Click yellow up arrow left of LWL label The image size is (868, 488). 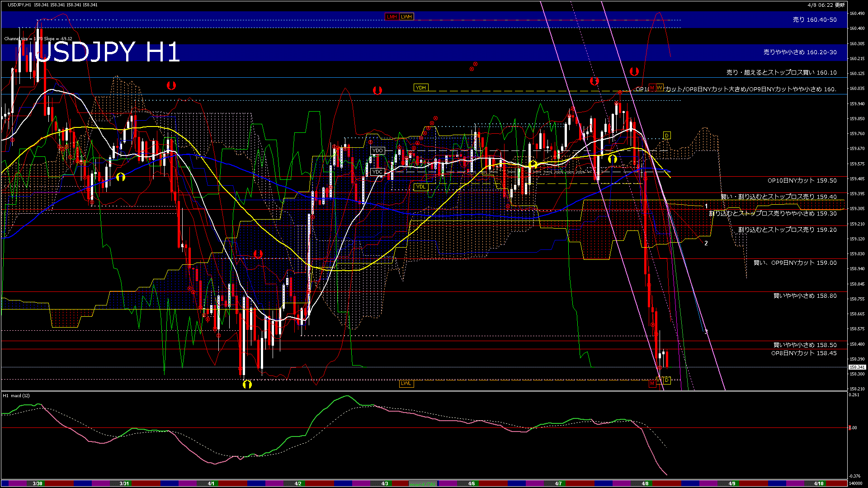click(247, 385)
